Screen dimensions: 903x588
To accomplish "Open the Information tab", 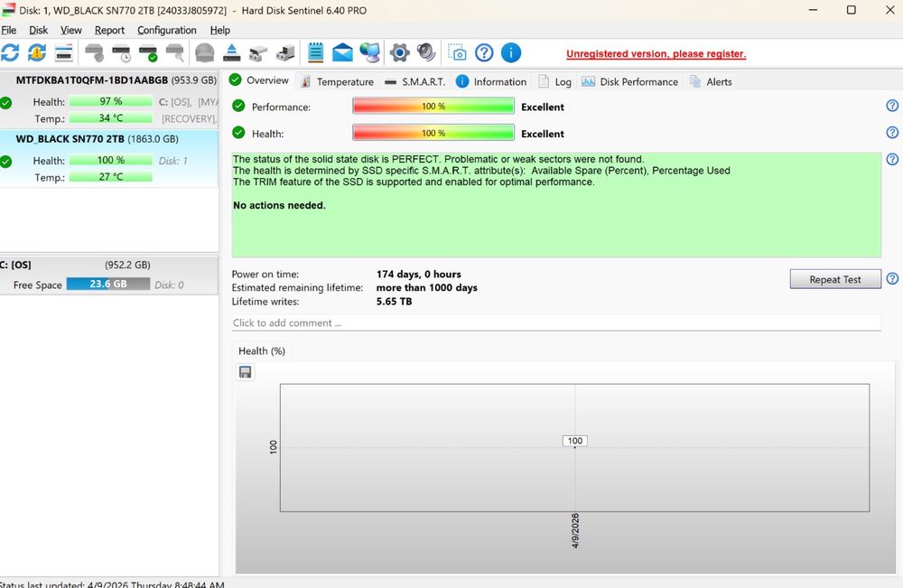I will pyautogui.click(x=491, y=82).
